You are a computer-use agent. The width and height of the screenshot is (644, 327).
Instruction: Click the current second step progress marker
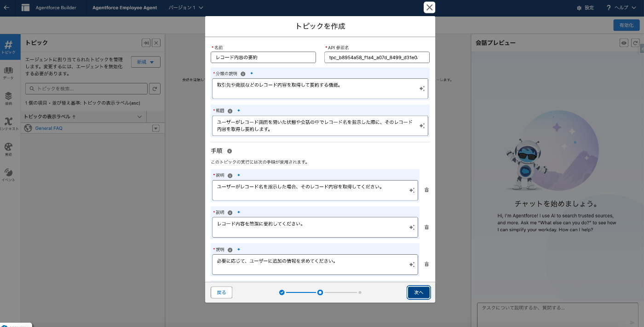click(x=320, y=292)
